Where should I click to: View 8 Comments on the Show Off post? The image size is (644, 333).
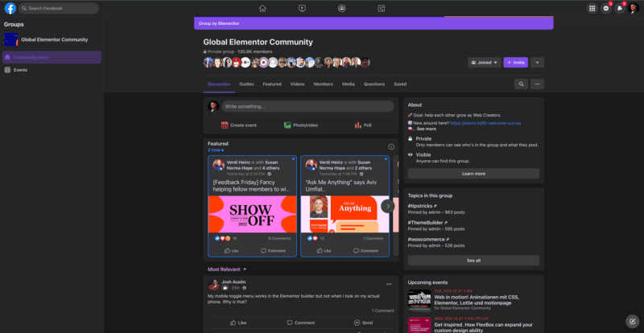click(279, 238)
